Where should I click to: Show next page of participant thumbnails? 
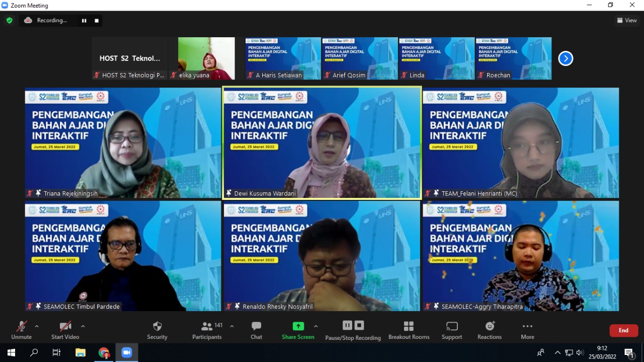click(566, 58)
